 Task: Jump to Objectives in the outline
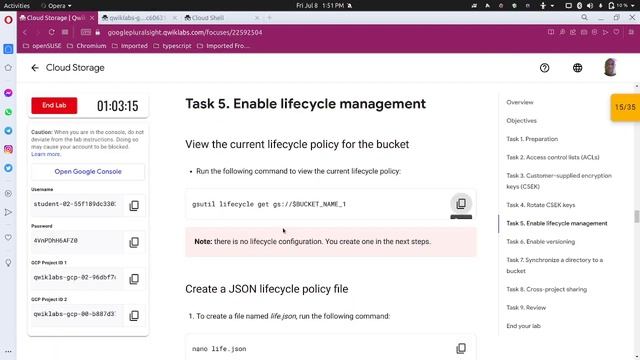(521, 120)
